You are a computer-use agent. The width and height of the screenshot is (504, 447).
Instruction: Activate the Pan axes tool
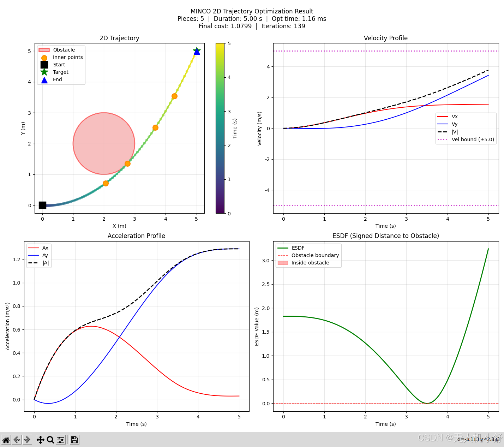[x=41, y=440]
